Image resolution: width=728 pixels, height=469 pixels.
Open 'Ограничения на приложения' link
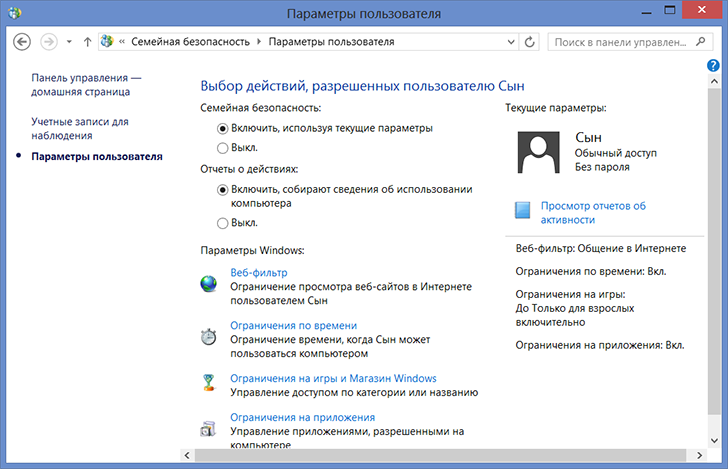[303, 417]
